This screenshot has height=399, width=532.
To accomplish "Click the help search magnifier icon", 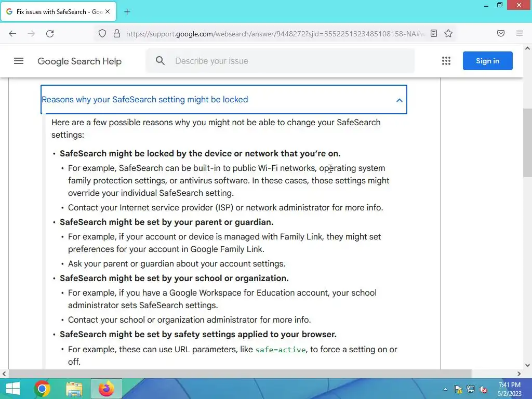I will point(160,61).
